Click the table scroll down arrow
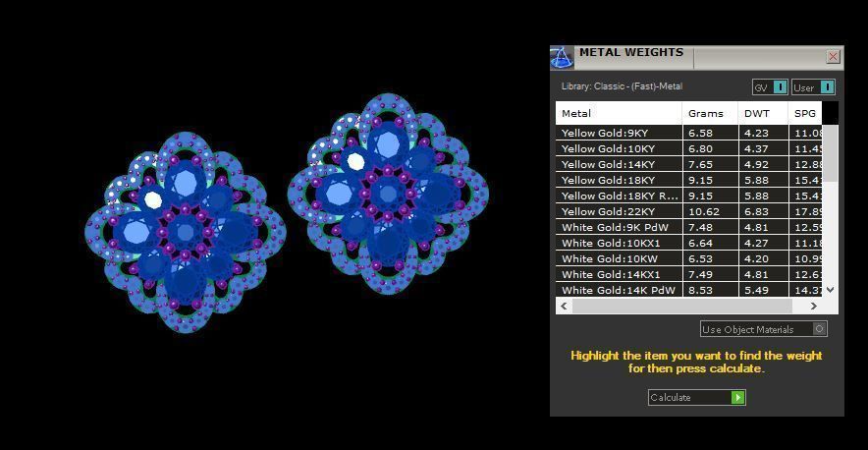 [830, 289]
